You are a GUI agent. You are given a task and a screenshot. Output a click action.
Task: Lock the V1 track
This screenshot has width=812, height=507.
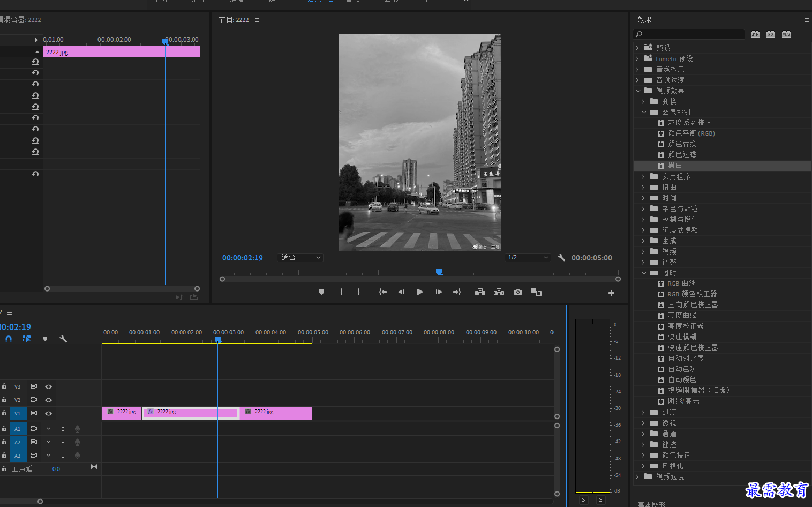4,413
